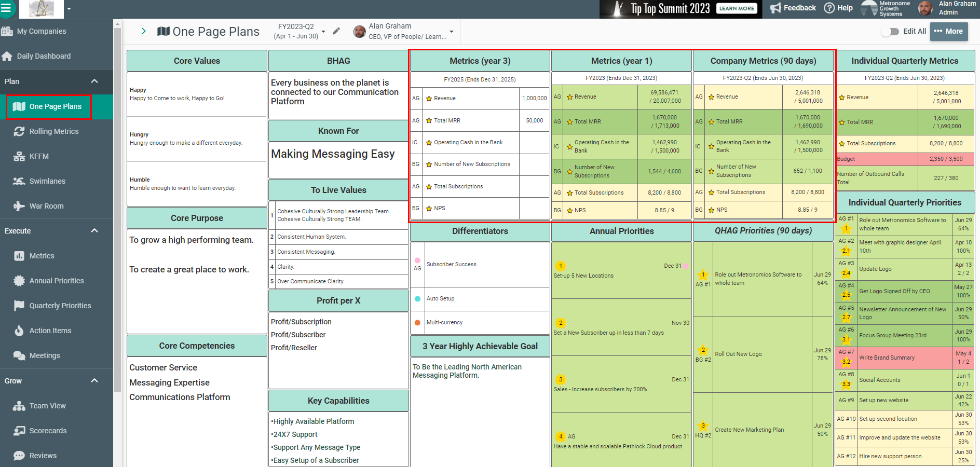
Task: Click the Feedback megaphone icon
Action: click(x=775, y=8)
